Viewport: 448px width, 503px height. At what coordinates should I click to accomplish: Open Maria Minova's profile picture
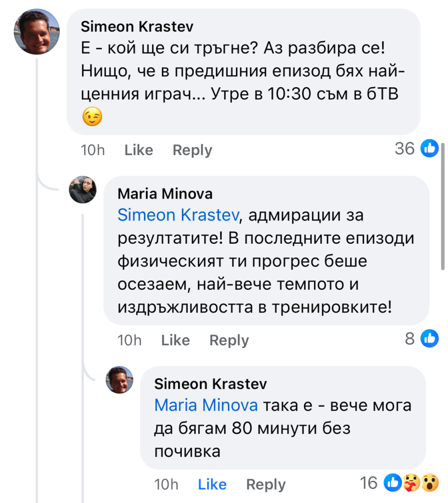pyautogui.click(x=83, y=190)
